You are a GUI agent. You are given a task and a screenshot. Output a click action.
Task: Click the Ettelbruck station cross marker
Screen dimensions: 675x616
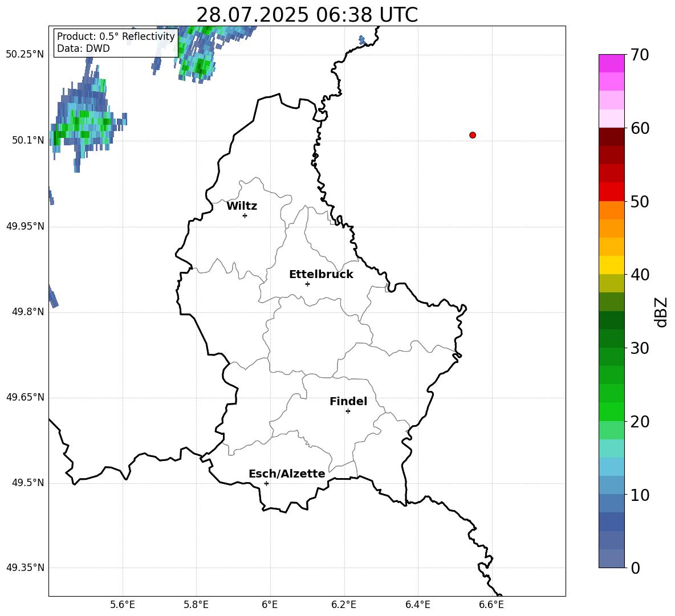coord(307,284)
